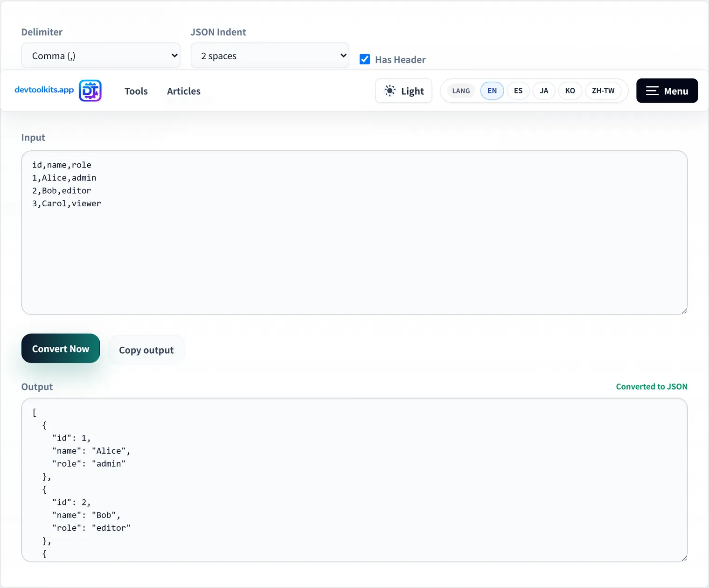Image resolution: width=709 pixels, height=588 pixels.
Task: Click the Output section label
Action: coord(37,387)
